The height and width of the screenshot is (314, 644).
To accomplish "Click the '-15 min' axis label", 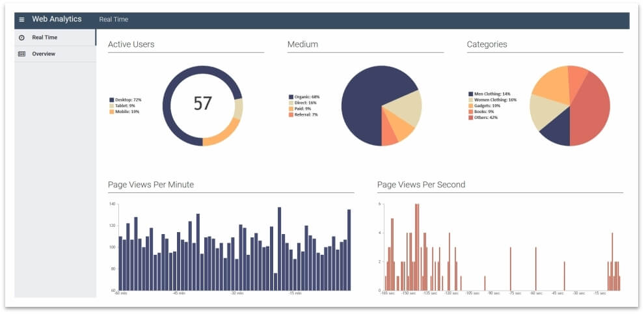I will [x=295, y=293].
